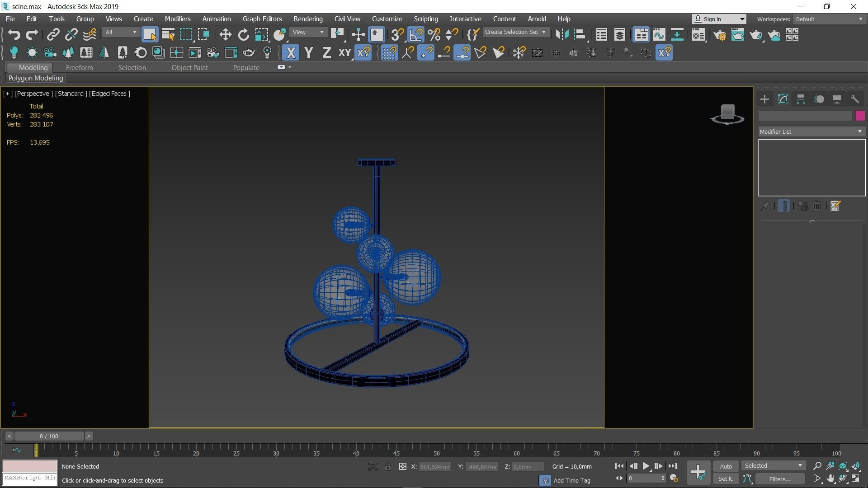Open the Modify command panel tab

(783, 99)
